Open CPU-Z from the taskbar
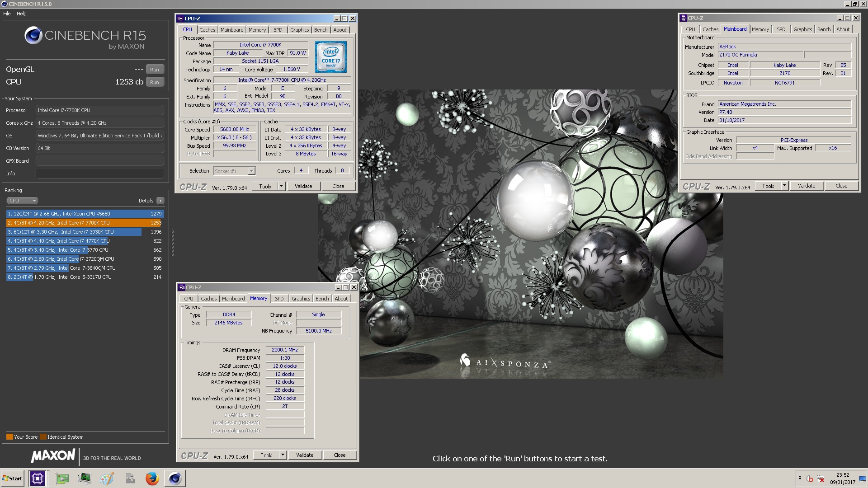 (x=37, y=478)
